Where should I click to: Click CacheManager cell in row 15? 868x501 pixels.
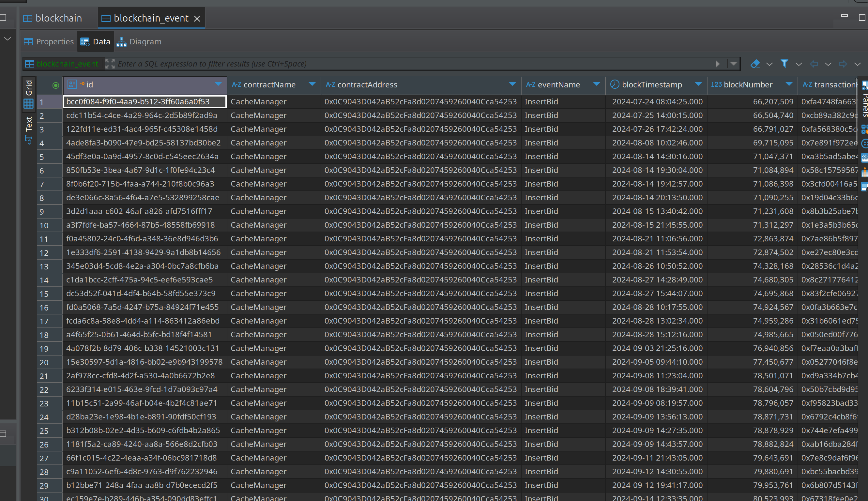click(x=274, y=294)
